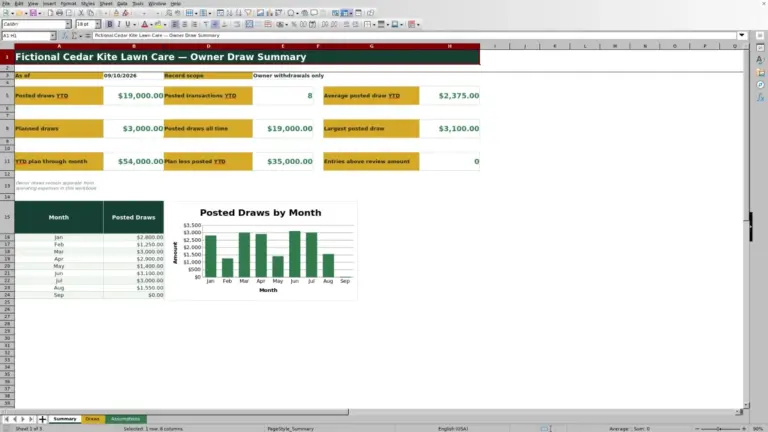
Task: Toggle Underline formatting
Action: 128,24
